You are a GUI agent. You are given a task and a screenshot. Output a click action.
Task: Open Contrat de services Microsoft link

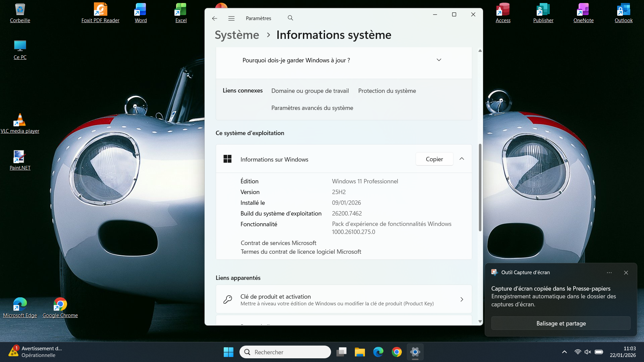(x=278, y=243)
